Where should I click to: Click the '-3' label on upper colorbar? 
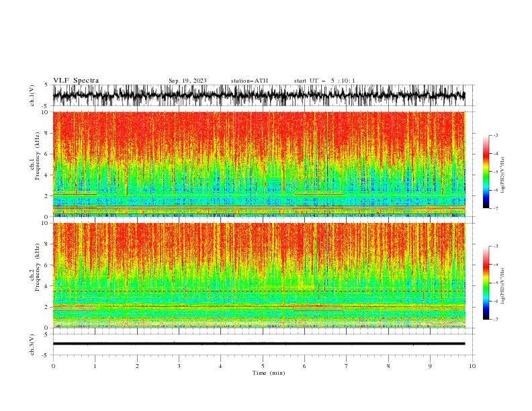(x=496, y=135)
